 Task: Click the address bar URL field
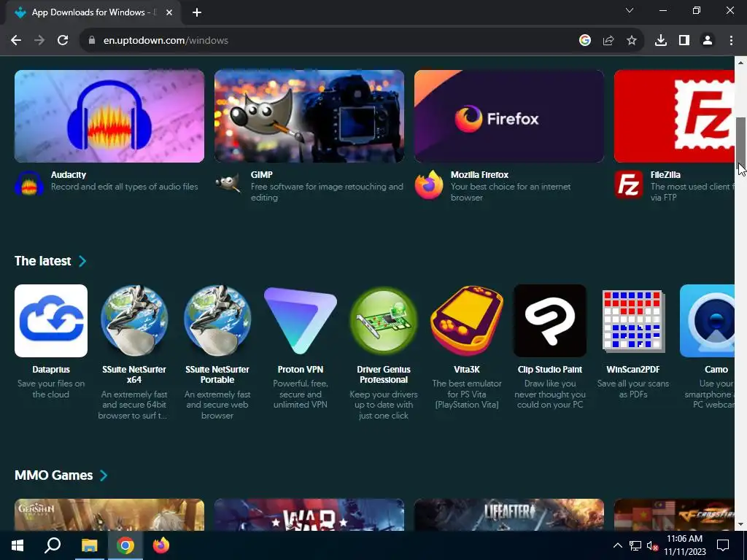pos(329,41)
